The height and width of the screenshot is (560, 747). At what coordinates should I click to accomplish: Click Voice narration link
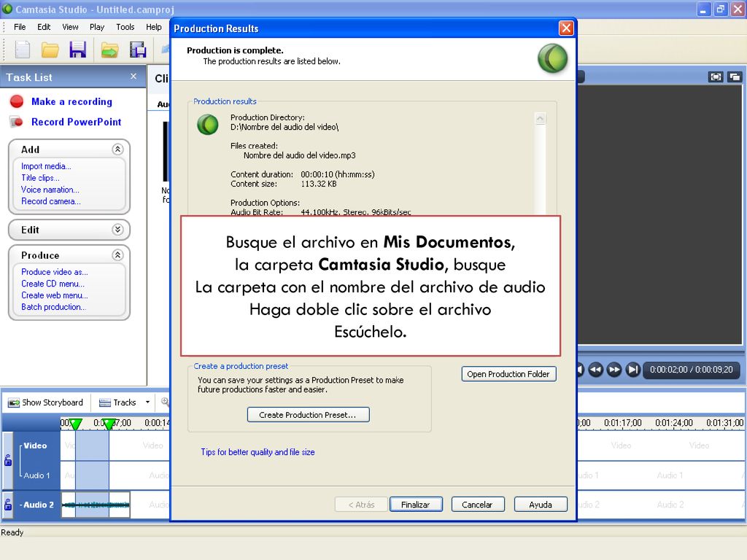pos(50,190)
